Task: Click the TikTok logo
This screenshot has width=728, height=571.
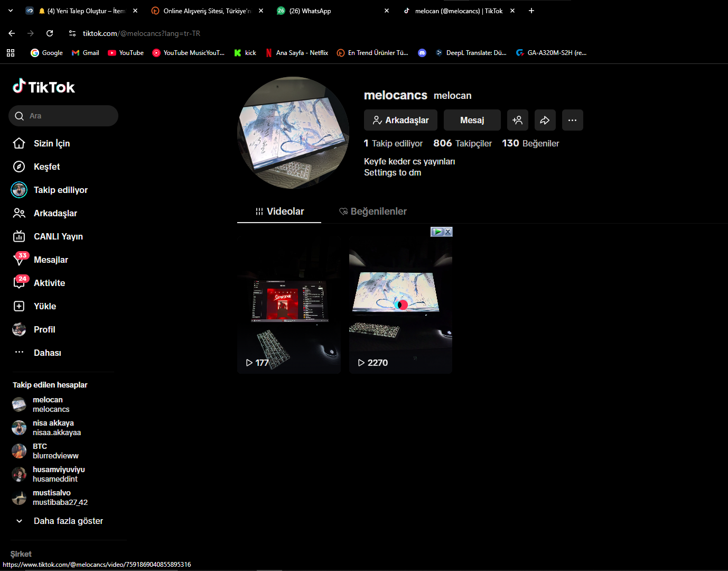Action: click(44, 87)
